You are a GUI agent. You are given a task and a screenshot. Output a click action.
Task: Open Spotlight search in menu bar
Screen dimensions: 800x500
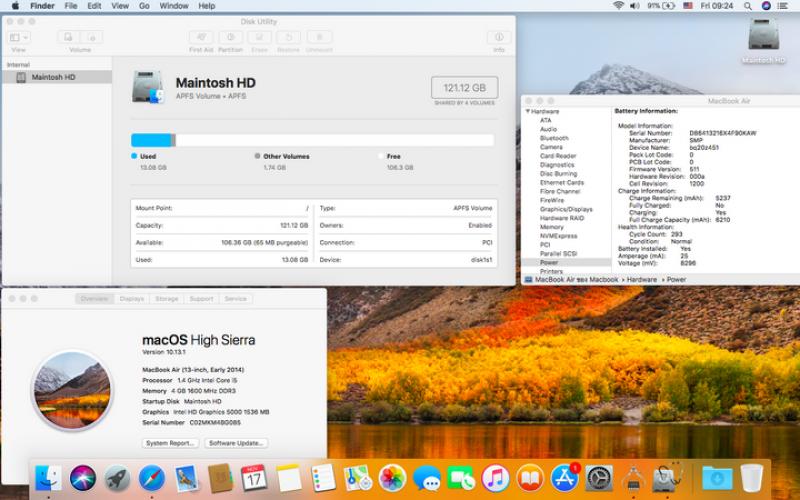click(x=747, y=6)
